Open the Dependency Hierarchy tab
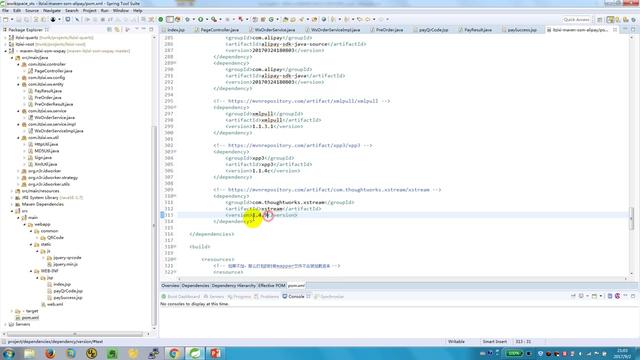 [x=233, y=286]
